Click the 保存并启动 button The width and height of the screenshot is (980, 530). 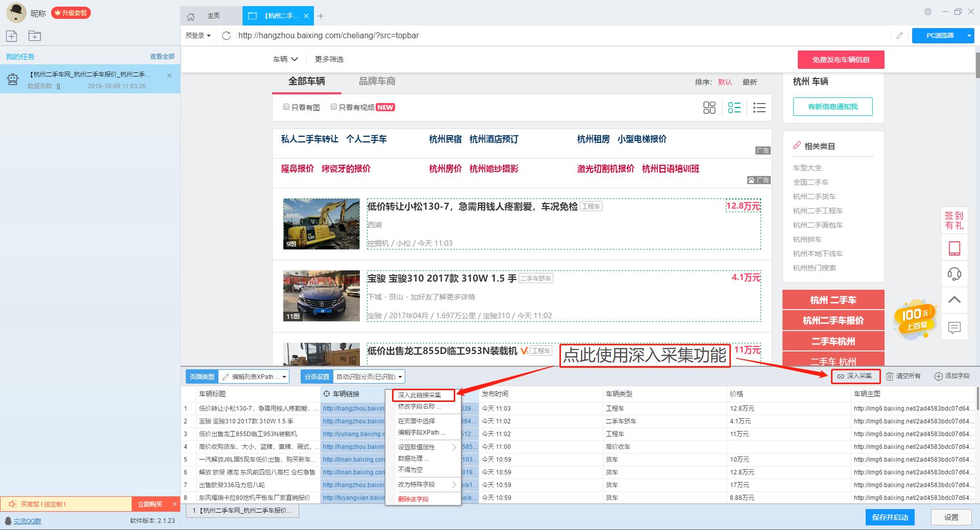[890, 517]
